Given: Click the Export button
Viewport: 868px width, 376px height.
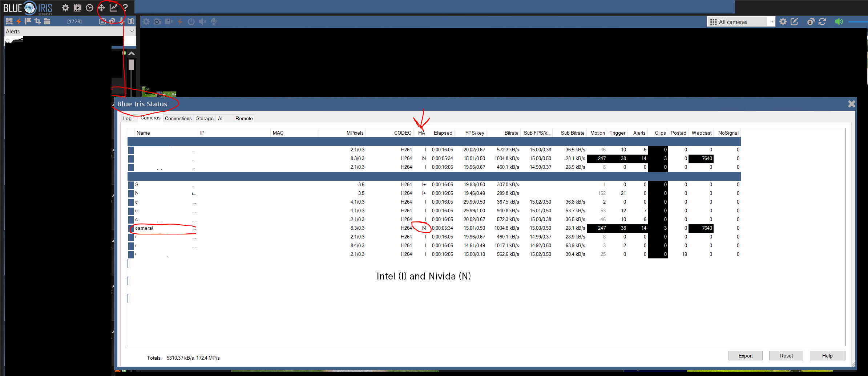Looking at the screenshot, I should coord(745,356).
